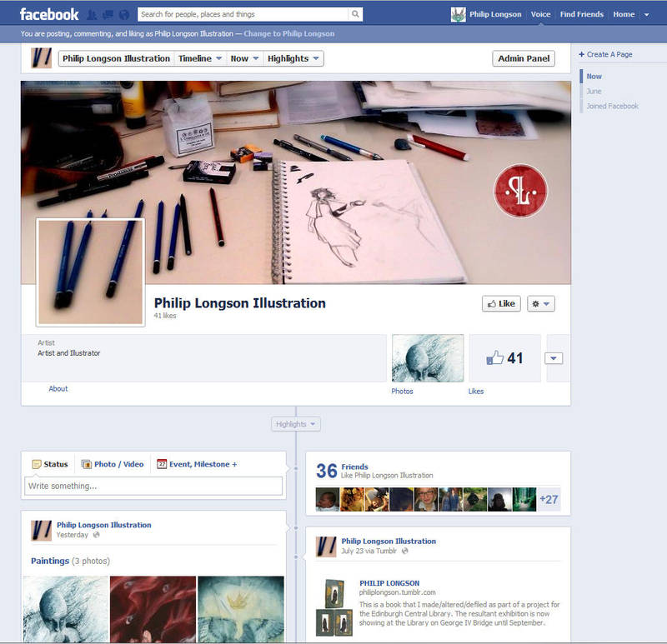Click the last green forest friend photo

click(x=524, y=500)
